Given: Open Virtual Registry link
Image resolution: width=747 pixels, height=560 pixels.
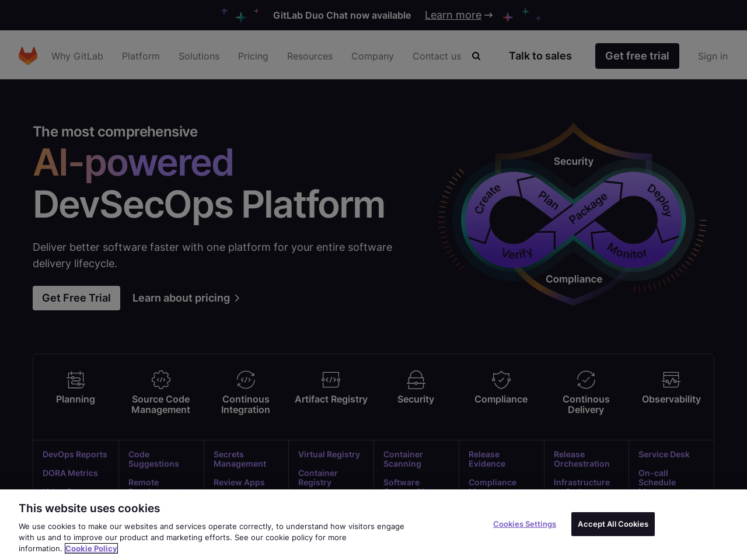Looking at the screenshot, I should tap(329, 454).
